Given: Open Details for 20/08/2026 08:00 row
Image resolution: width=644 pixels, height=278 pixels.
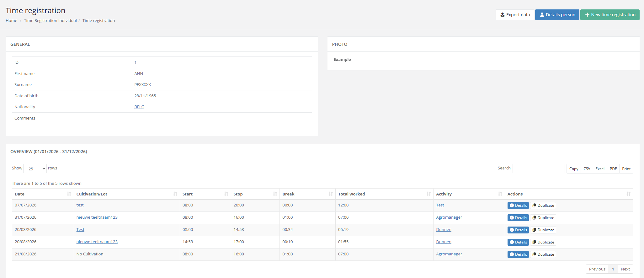Looking at the screenshot, I should (518, 230).
